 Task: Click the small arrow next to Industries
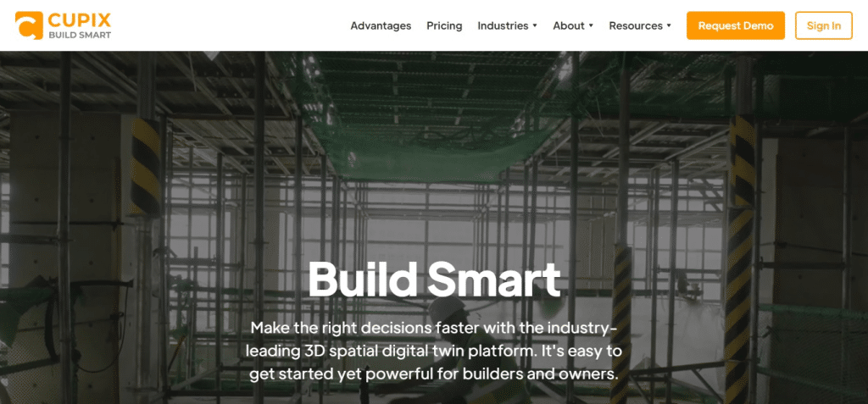[x=535, y=26]
